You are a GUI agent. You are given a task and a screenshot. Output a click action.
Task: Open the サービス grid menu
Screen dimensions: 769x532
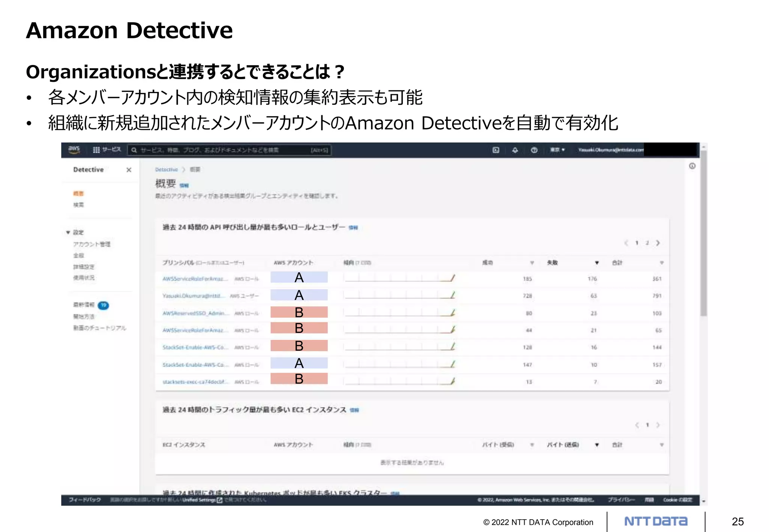[107, 150]
